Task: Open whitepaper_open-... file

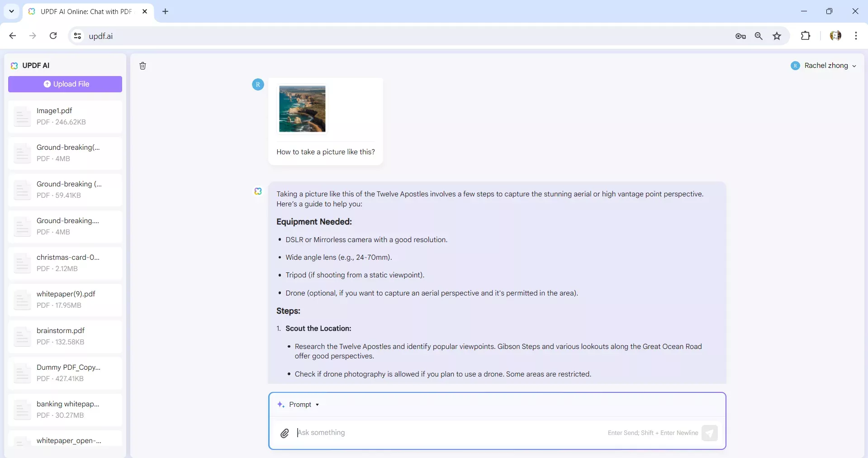Action: tap(65, 439)
